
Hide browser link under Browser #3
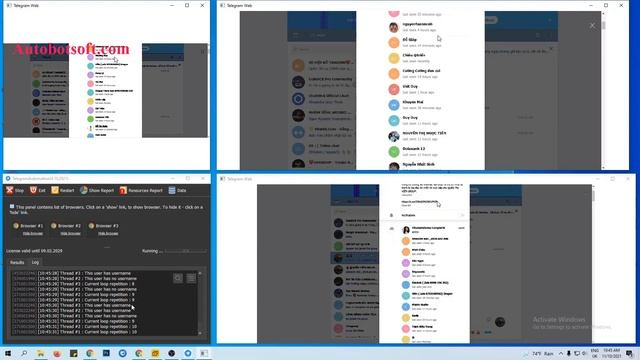click(x=108, y=233)
